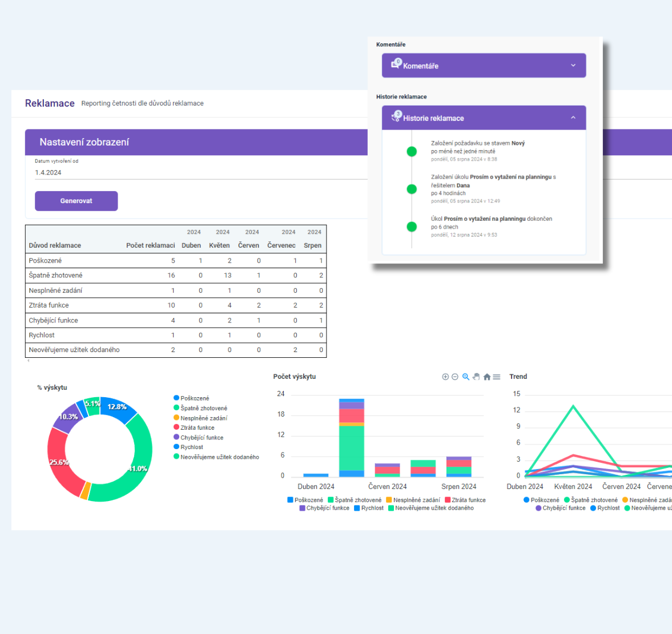This screenshot has height=634, width=672.
Task: Click the Historie reklamace history icon
Action: (x=396, y=116)
